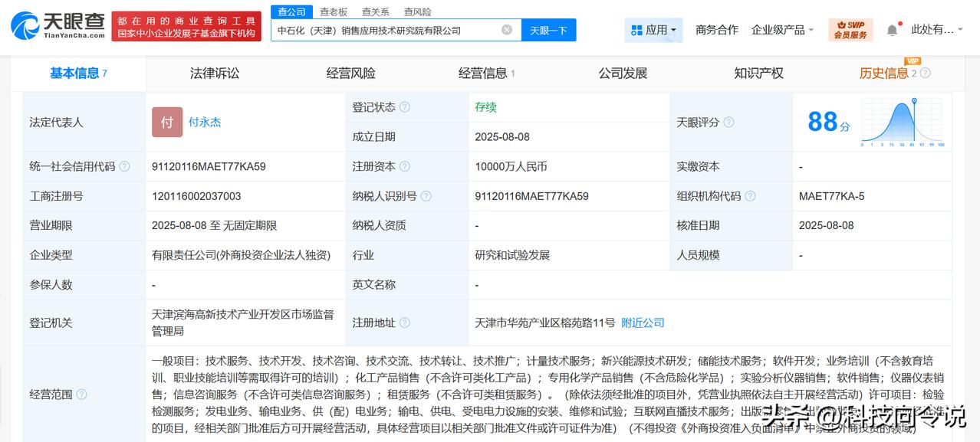Click help icon beside 统一社会信用代码
The image size is (980, 442).
click(124, 166)
